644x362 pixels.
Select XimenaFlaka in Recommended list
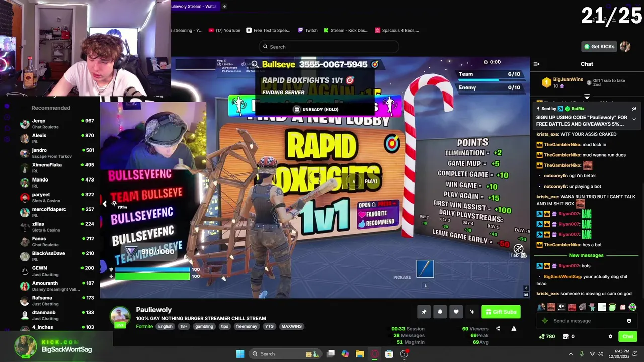pyautogui.click(x=57, y=168)
